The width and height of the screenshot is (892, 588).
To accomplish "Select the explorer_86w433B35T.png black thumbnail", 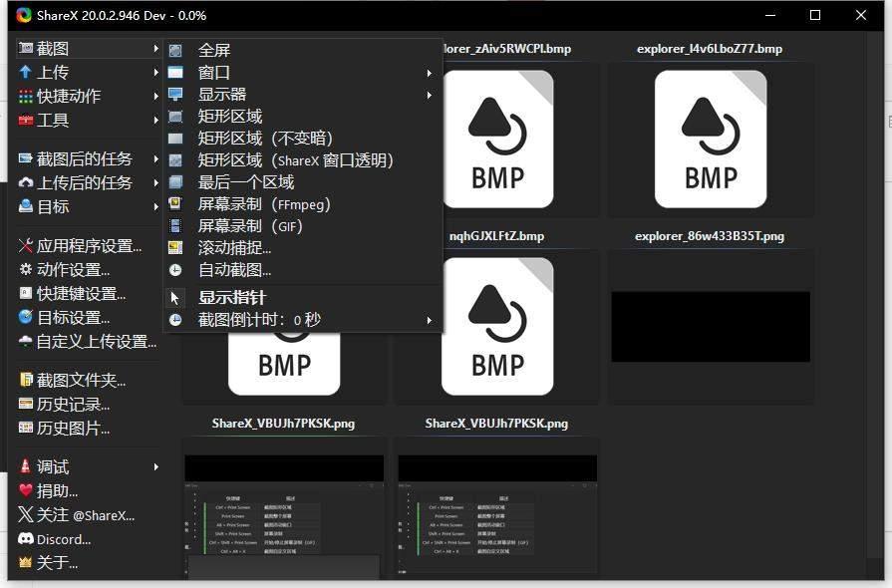I will (711, 327).
